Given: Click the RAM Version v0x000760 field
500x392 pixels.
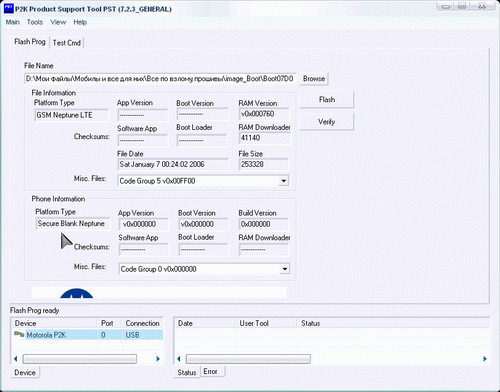Looking at the screenshot, I should click(264, 114).
